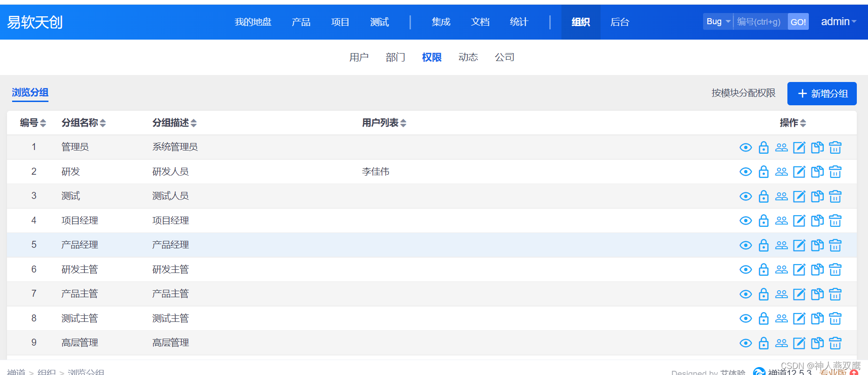868x375 pixels.
Task: Expand the admin user menu
Action: pyautogui.click(x=838, y=21)
